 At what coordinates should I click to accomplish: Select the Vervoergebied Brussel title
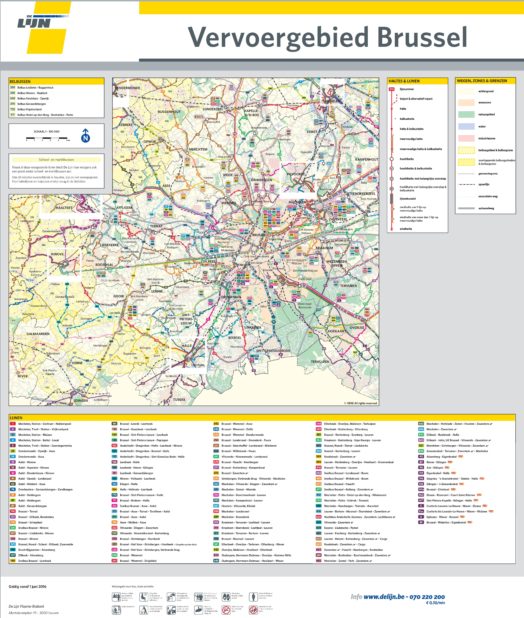[327, 37]
